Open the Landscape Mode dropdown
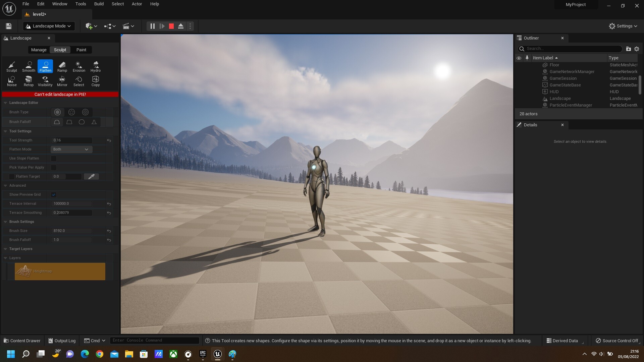 click(49, 26)
